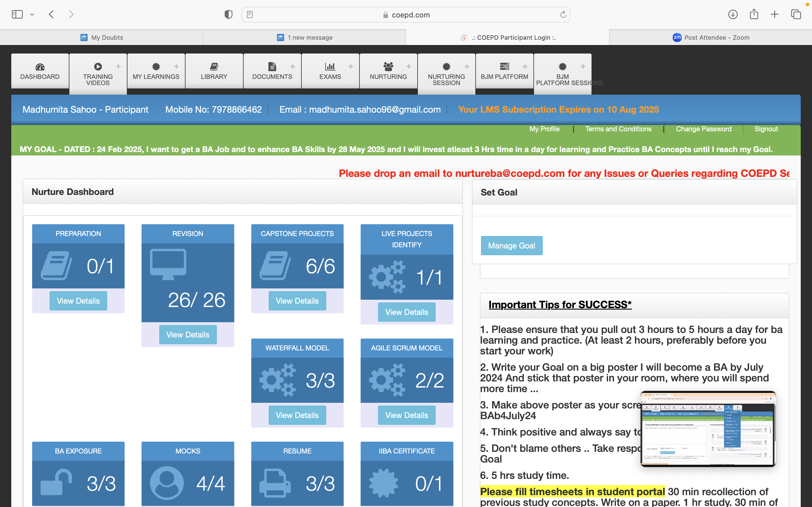The height and width of the screenshot is (507, 812).
Task: Click the coepd.com address bar
Action: (x=406, y=15)
